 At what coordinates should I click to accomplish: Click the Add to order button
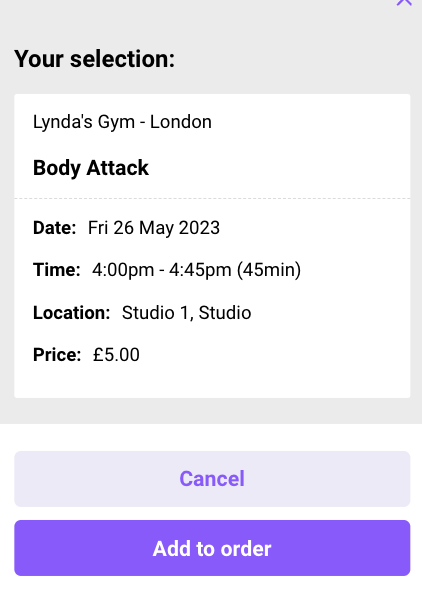click(212, 548)
